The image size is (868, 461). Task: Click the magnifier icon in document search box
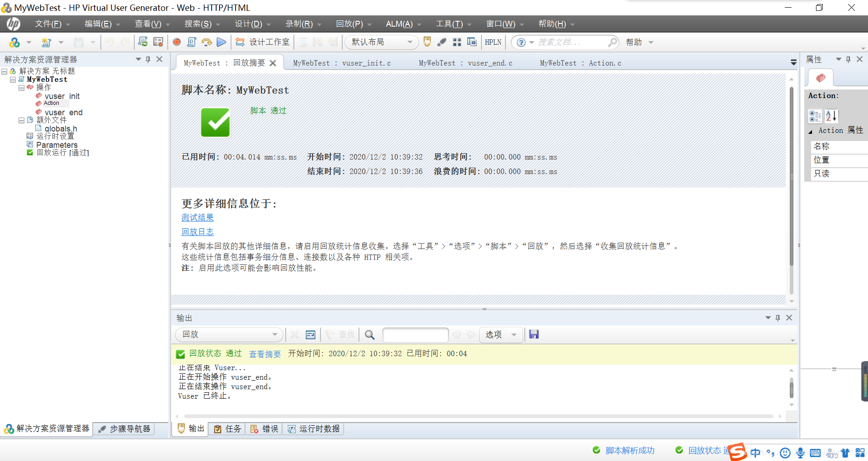point(612,42)
